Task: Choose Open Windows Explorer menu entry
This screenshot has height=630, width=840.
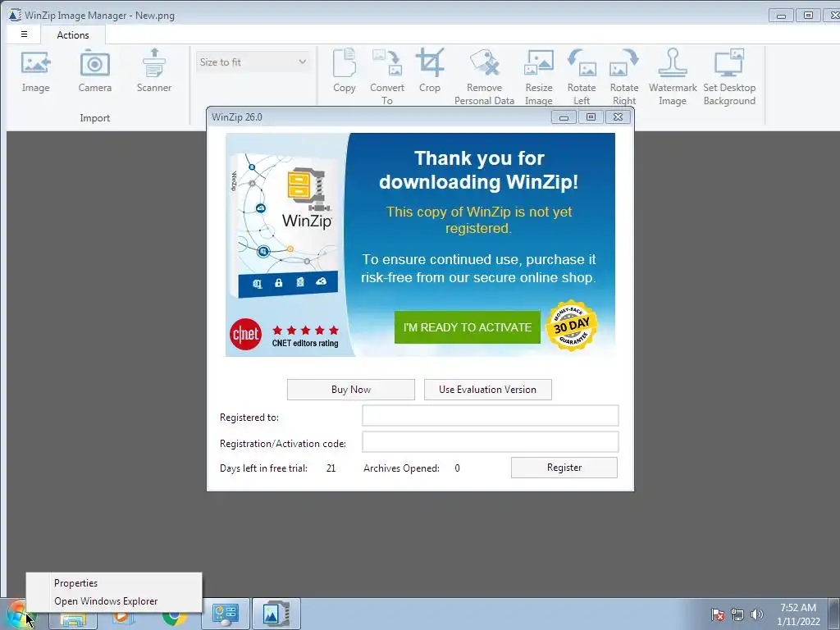Action: 114,601
